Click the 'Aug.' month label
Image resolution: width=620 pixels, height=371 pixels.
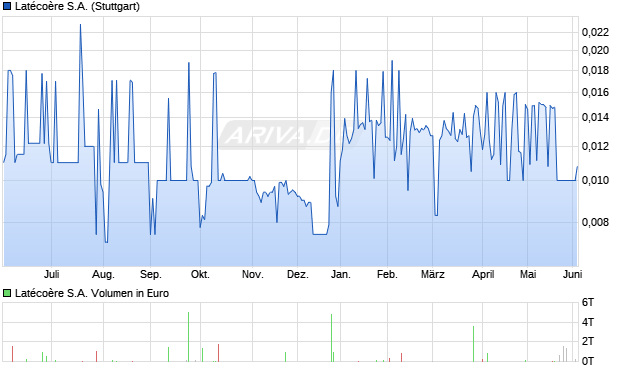tap(103, 274)
